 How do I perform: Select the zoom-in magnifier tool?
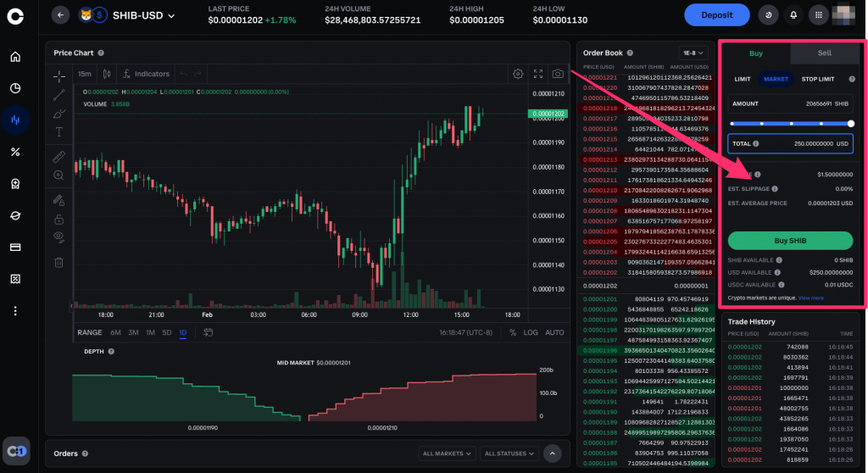(x=58, y=175)
